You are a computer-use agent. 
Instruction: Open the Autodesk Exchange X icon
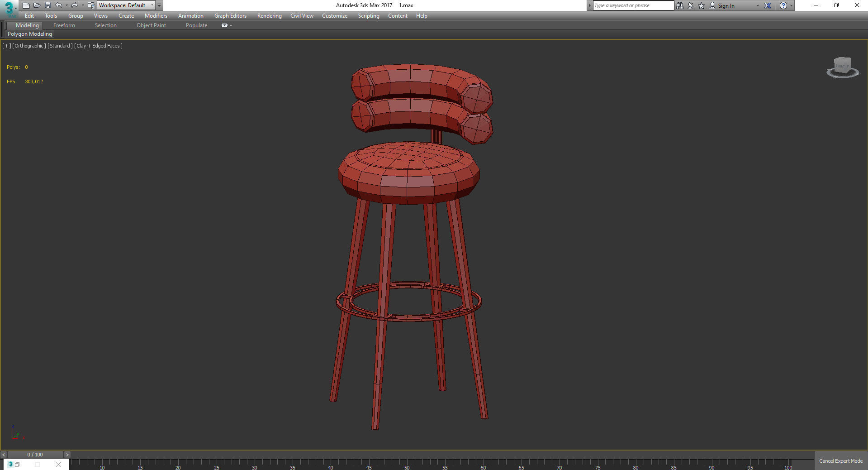click(x=768, y=5)
